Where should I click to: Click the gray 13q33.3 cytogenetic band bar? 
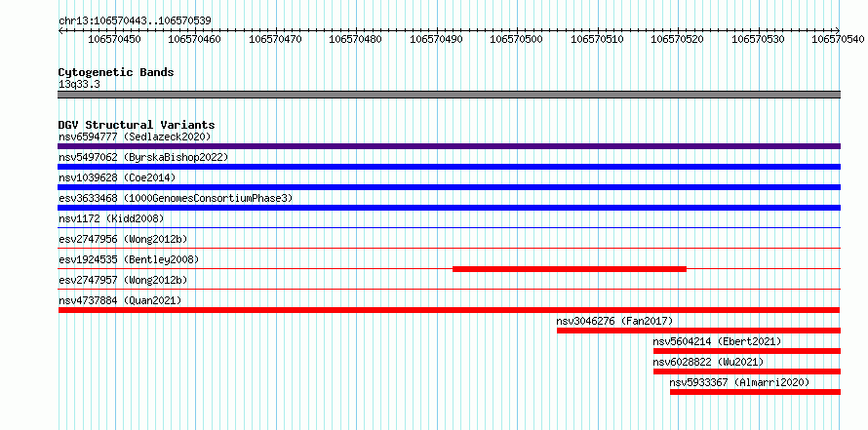[x=449, y=94]
